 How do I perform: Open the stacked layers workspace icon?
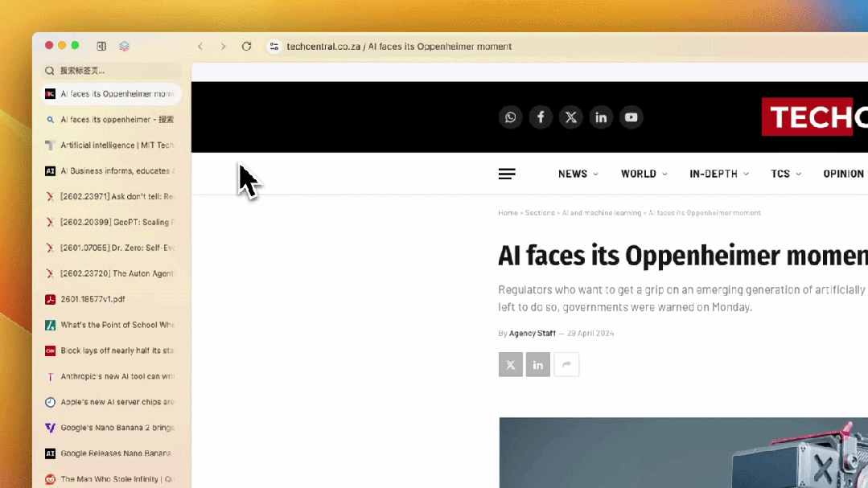[x=124, y=46]
